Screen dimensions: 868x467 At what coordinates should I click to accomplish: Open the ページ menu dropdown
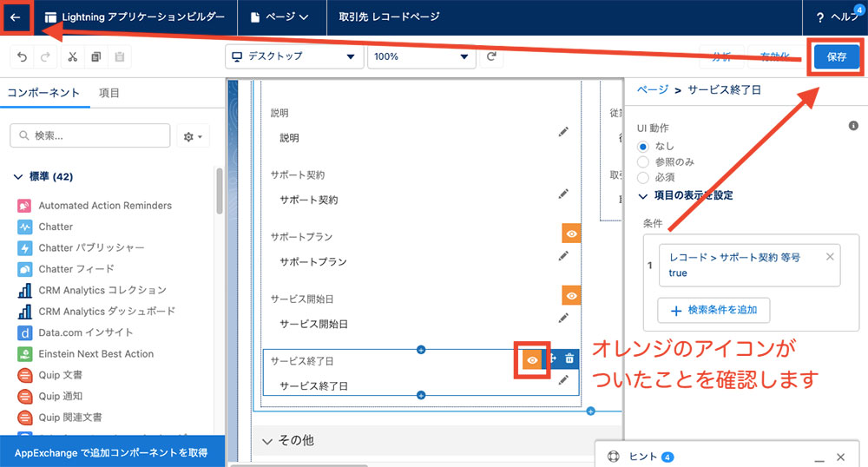[x=279, y=17]
